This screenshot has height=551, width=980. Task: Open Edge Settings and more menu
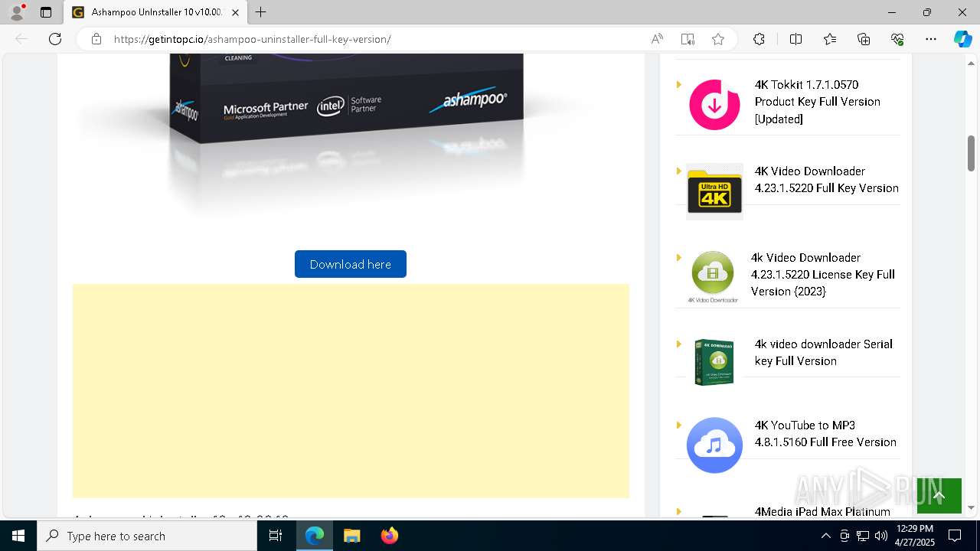(x=931, y=39)
